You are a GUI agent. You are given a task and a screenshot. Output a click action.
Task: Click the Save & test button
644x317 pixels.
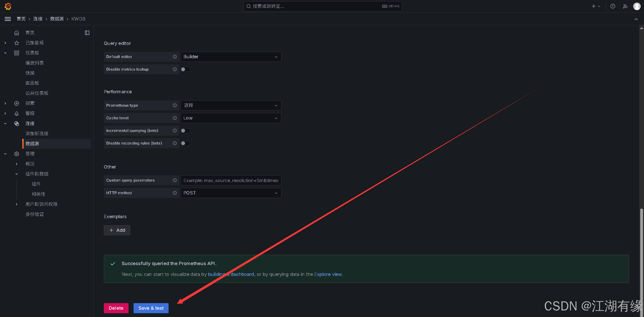(x=151, y=308)
